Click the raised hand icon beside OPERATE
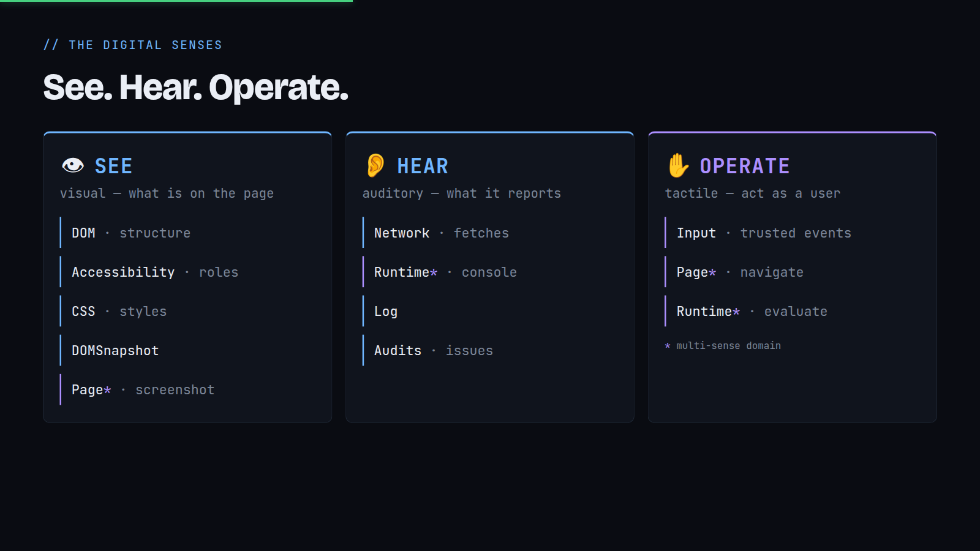980x551 pixels. (x=678, y=165)
